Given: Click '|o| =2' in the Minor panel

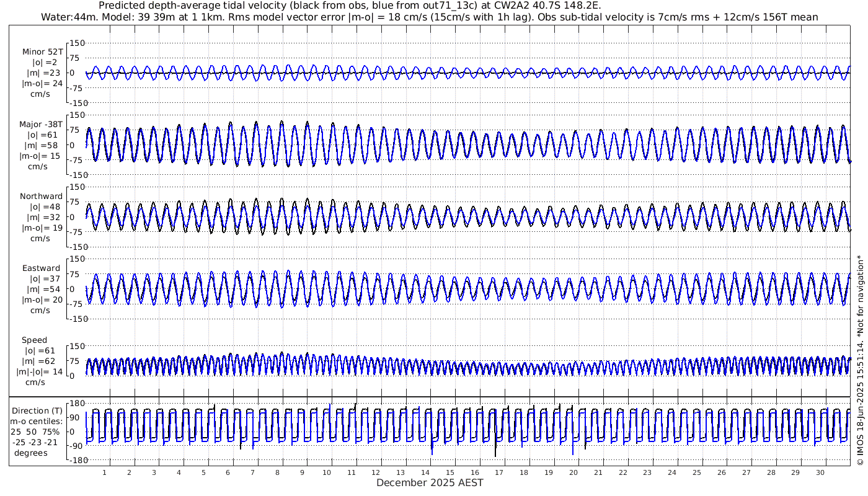Looking at the screenshot, I should (x=45, y=63).
